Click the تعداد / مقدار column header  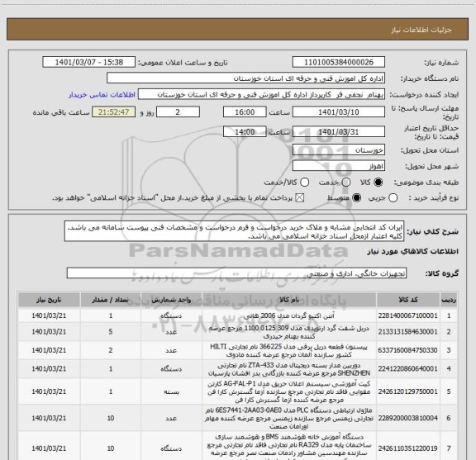[x=111, y=300]
